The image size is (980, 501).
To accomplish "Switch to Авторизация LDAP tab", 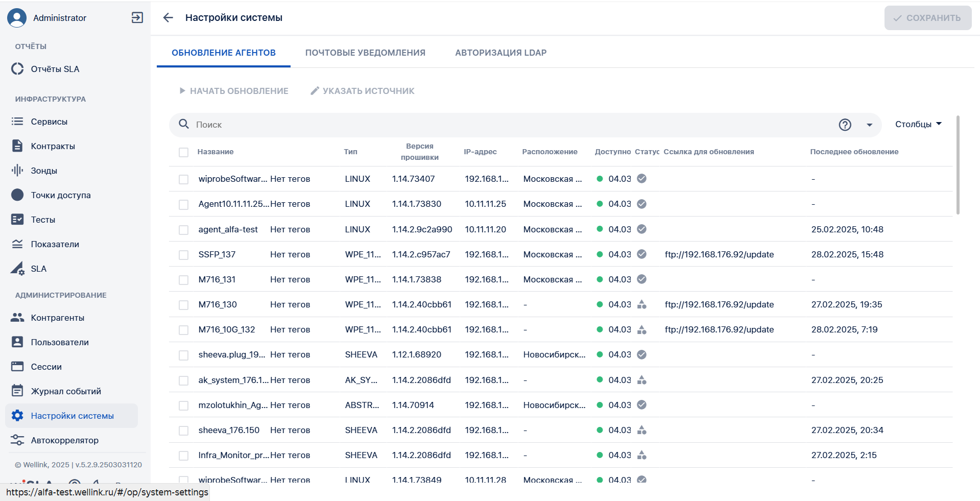I will pyautogui.click(x=501, y=53).
